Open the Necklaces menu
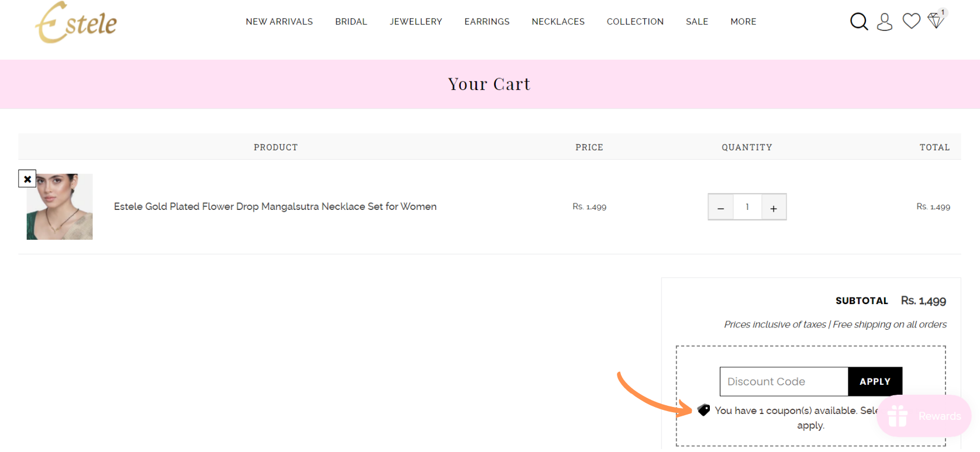 558,22
